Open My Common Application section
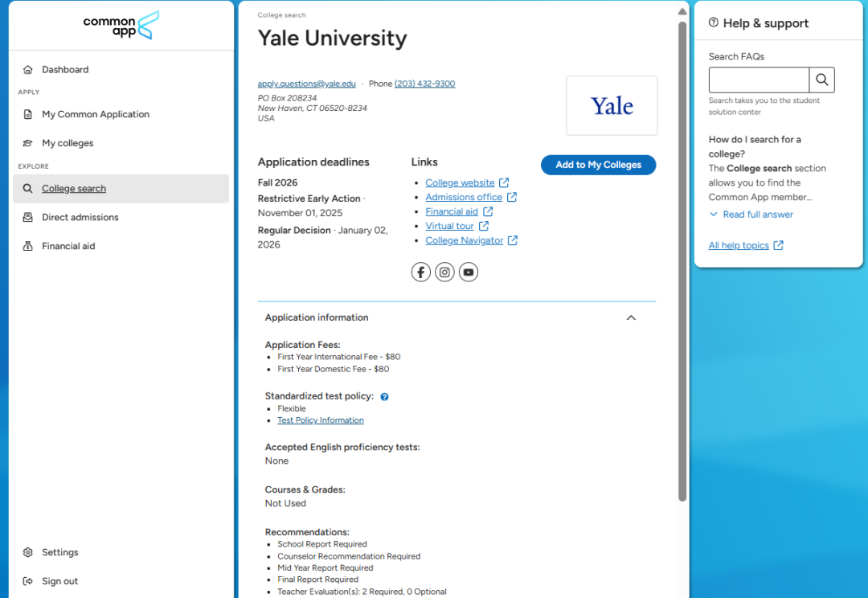The width and height of the screenshot is (868, 598). [x=96, y=114]
